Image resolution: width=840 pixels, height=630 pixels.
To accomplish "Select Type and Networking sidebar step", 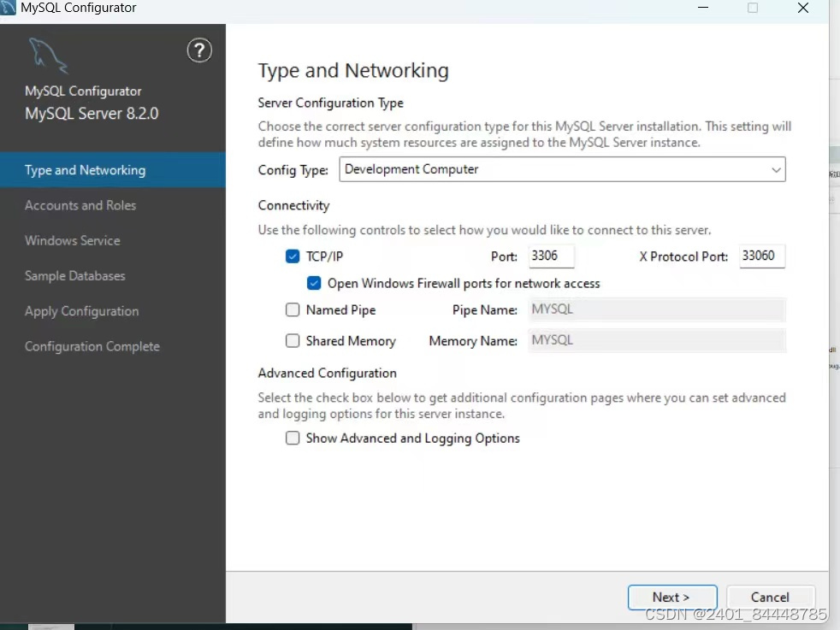I will pyautogui.click(x=113, y=169).
